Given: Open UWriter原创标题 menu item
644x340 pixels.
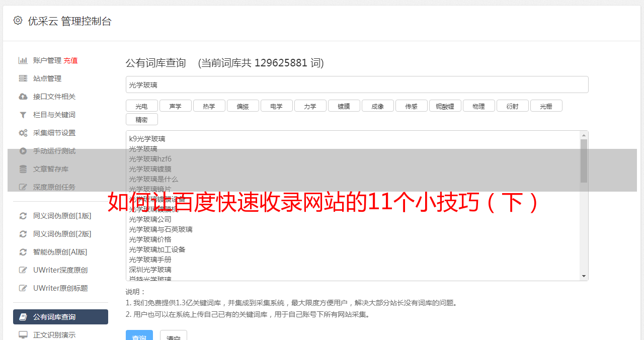Looking at the screenshot, I should click(x=60, y=288).
